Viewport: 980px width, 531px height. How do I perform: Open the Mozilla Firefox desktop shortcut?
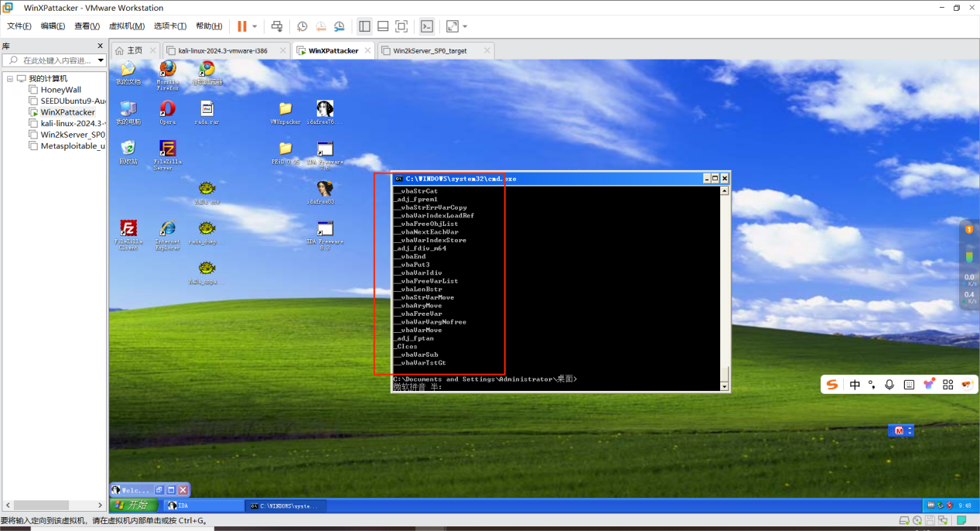pyautogui.click(x=167, y=74)
